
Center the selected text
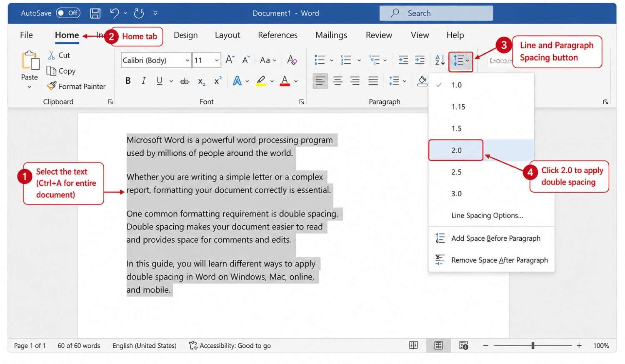point(337,81)
